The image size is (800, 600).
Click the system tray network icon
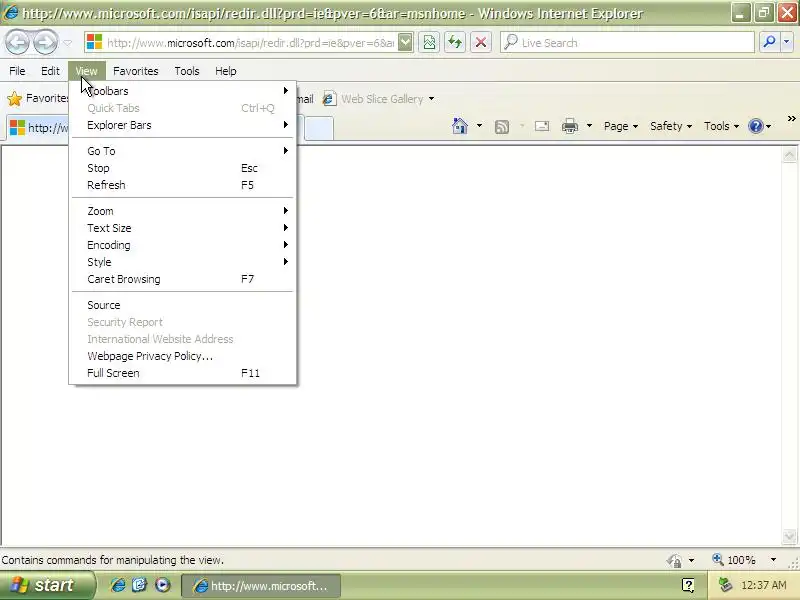(x=725, y=585)
